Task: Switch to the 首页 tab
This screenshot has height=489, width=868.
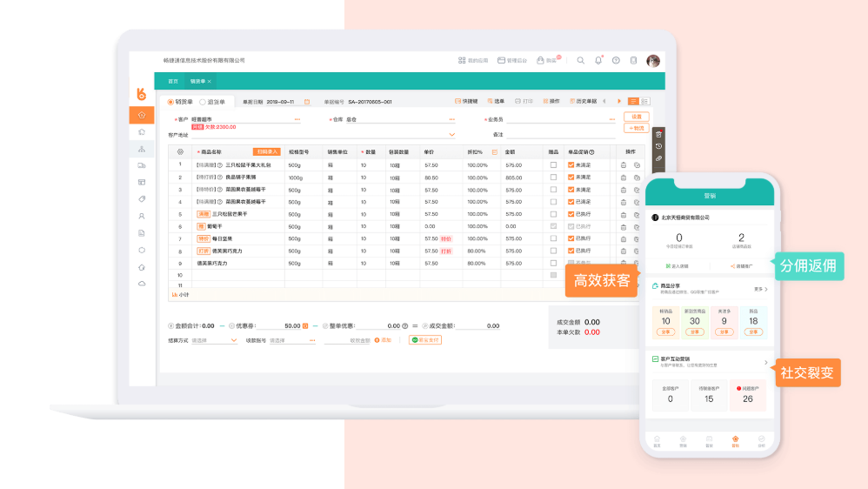Action: [x=172, y=81]
